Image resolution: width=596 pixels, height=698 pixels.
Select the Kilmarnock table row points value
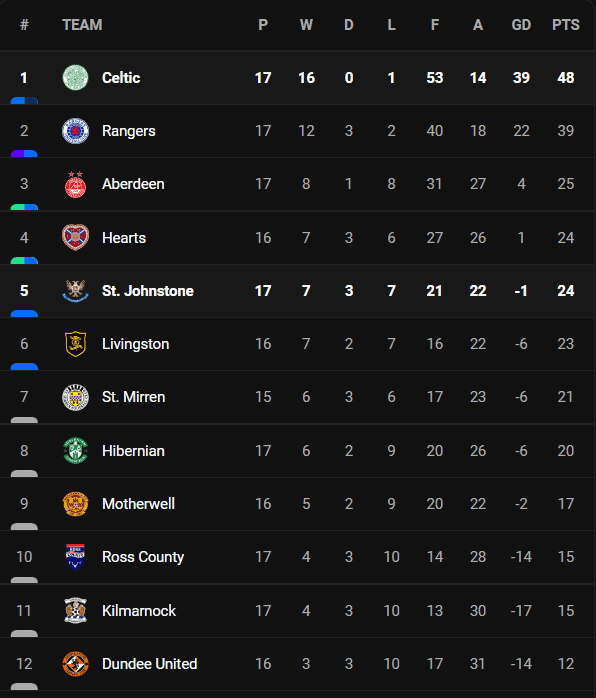click(x=566, y=610)
